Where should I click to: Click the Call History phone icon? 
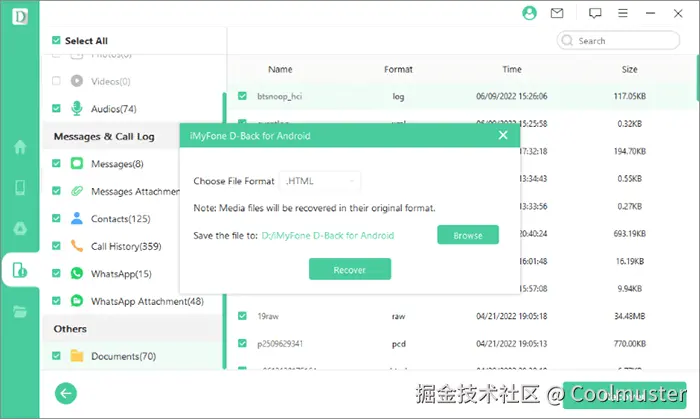[x=77, y=246]
